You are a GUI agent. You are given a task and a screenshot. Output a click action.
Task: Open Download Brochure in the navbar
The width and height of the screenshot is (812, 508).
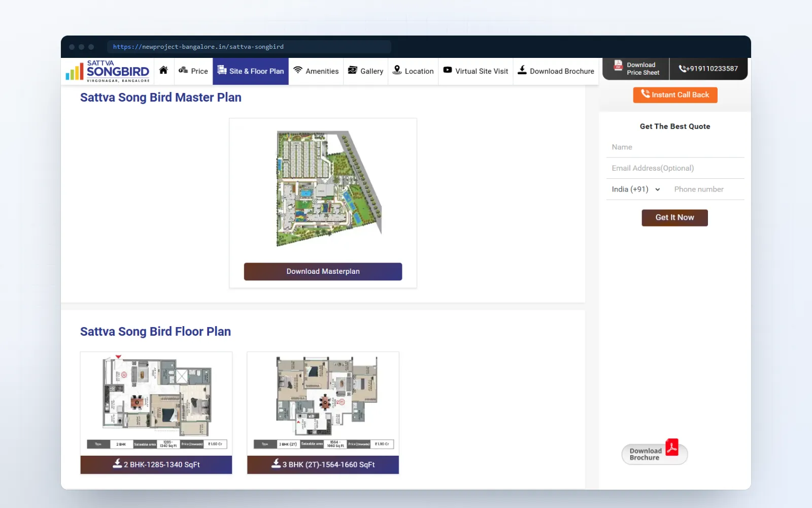[x=556, y=71]
